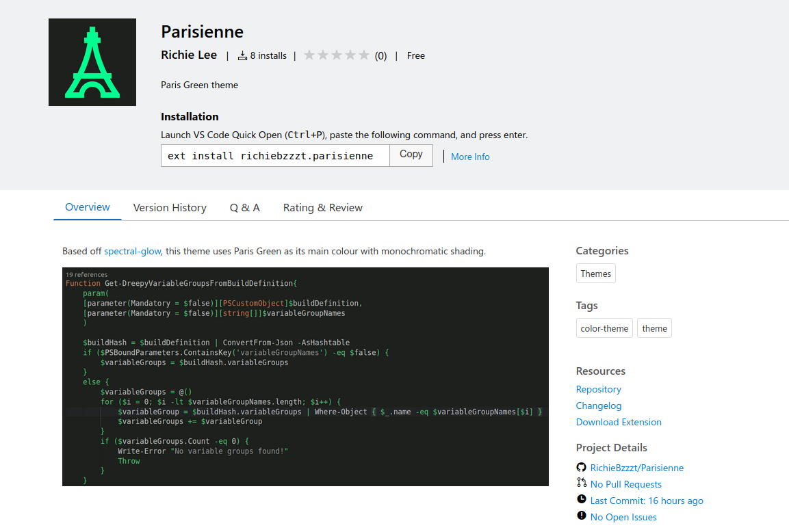
Task: Click the Project Details heading
Action: pyautogui.click(x=611, y=447)
